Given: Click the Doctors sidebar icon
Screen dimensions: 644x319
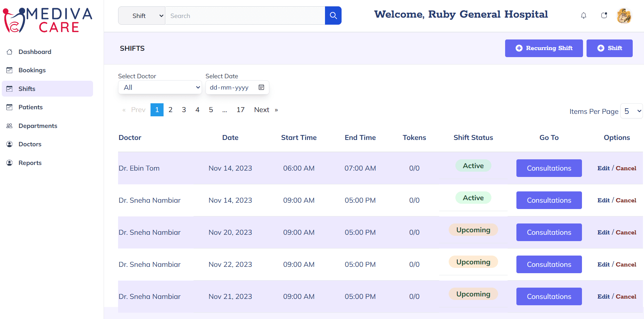Looking at the screenshot, I should 10,144.
